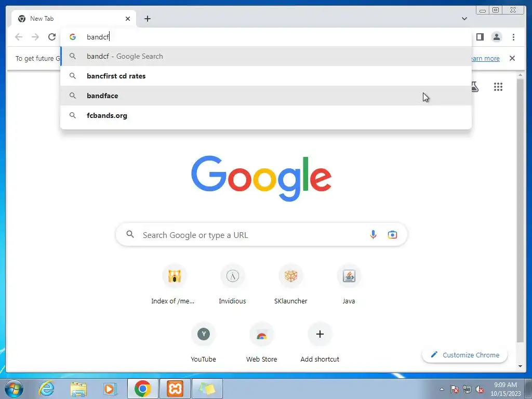The width and height of the screenshot is (532, 399).
Task: Toggle the side panel icon
Action: (480, 37)
